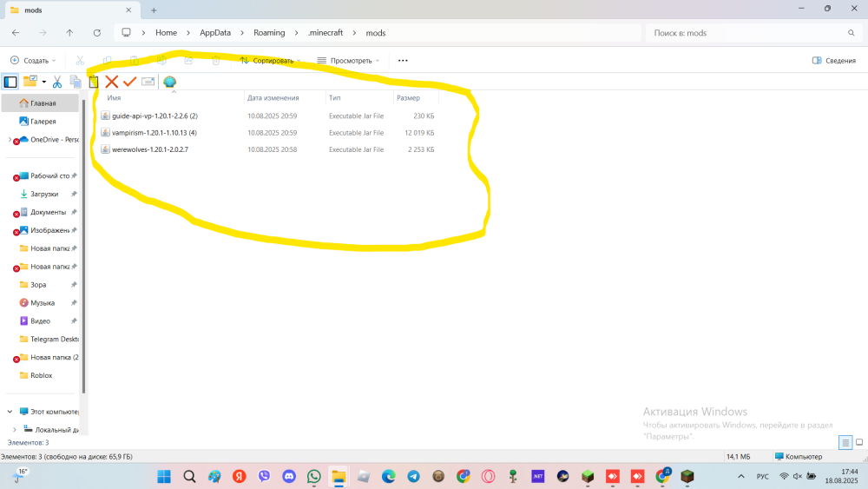868x489 pixels.
Task: Go back with the left arrow
Action: pos(16,33)
